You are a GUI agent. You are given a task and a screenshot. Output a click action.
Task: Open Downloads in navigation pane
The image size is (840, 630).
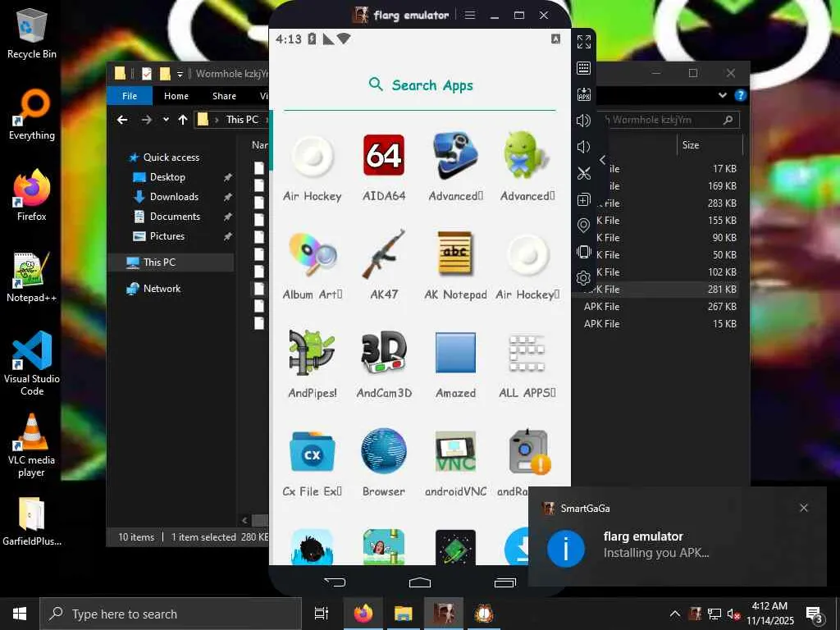point(174,197)
